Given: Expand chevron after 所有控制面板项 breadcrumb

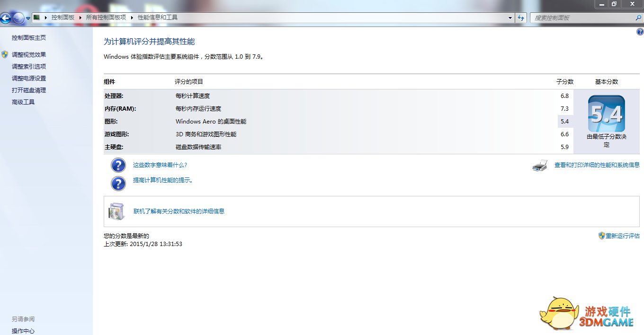Looking at the screenshot, I should coord(132,18).
